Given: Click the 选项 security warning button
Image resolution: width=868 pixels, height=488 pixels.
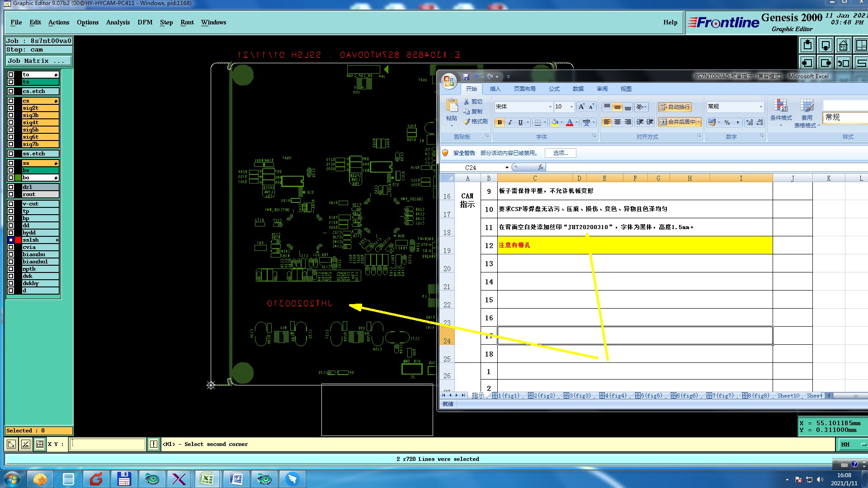Looking at the screenshot, I should 560,153.
